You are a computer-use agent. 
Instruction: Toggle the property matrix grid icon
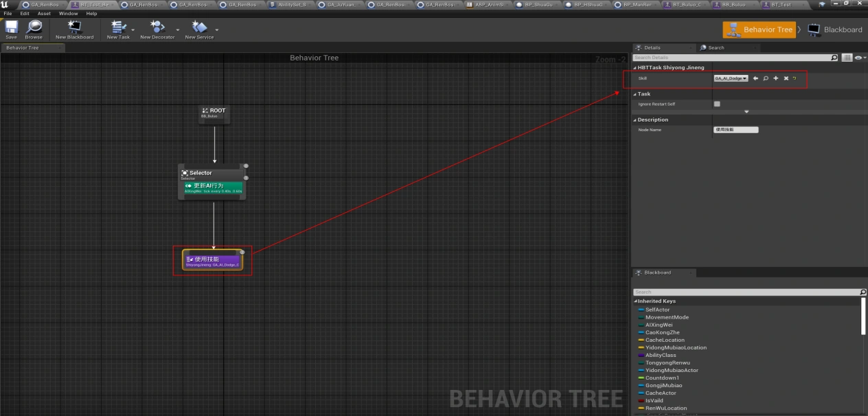pyautogui.click(x=847, y=58)
